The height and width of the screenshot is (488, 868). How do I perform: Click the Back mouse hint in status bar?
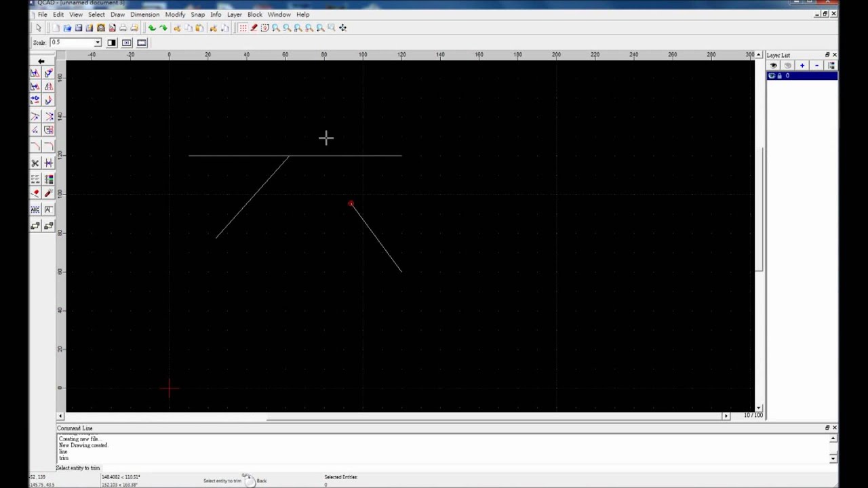point(261,481)
